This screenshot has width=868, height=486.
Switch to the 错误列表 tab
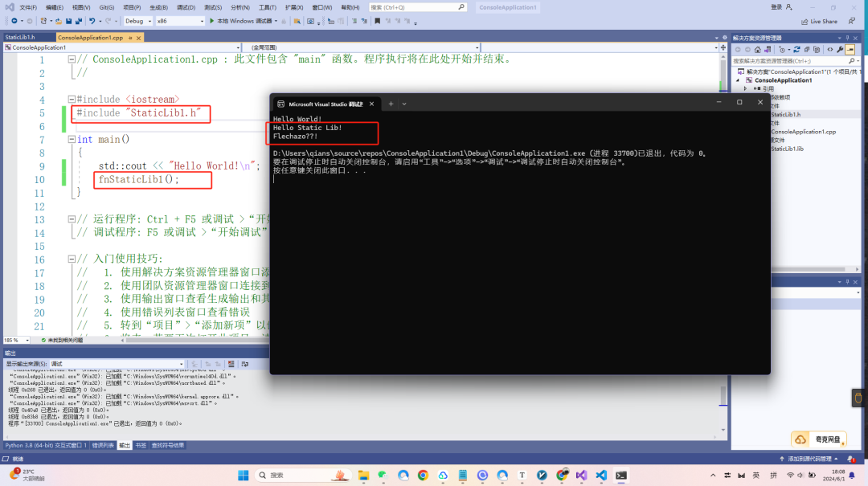(x=103, y=446)
